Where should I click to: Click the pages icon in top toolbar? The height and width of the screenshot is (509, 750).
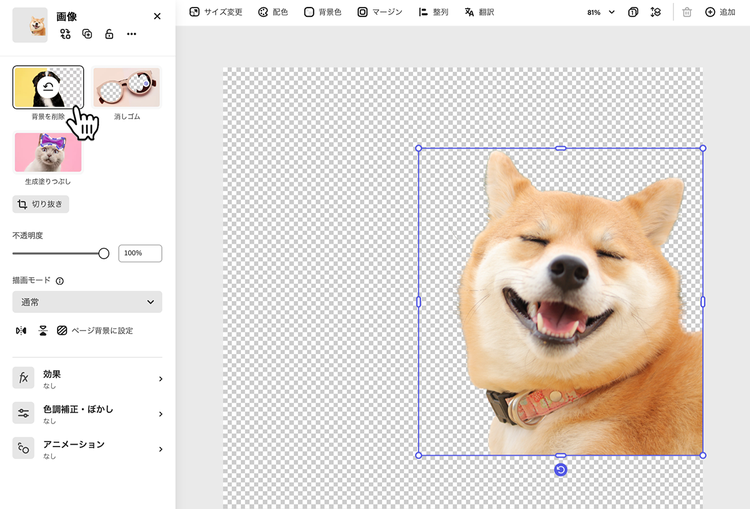633,12
